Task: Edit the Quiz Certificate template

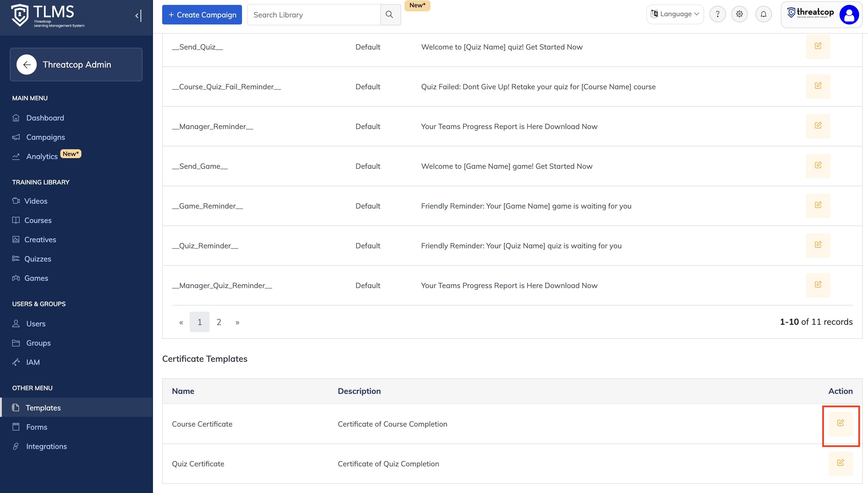Action: tap(840, 463)
